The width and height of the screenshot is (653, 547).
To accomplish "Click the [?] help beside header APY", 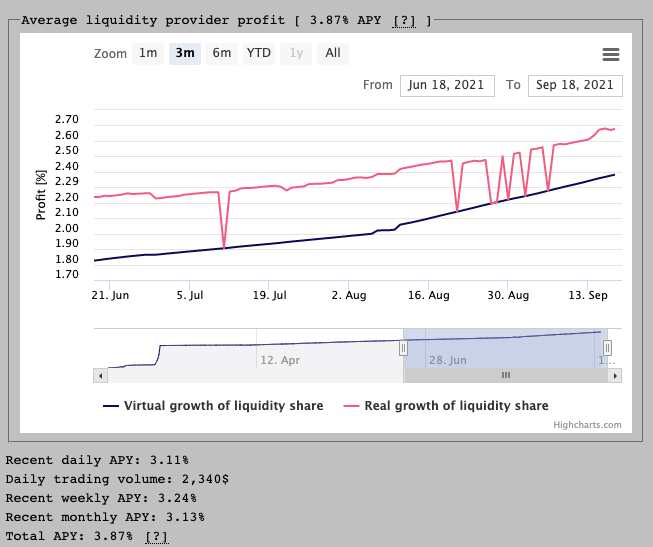I will click(404, 20).
